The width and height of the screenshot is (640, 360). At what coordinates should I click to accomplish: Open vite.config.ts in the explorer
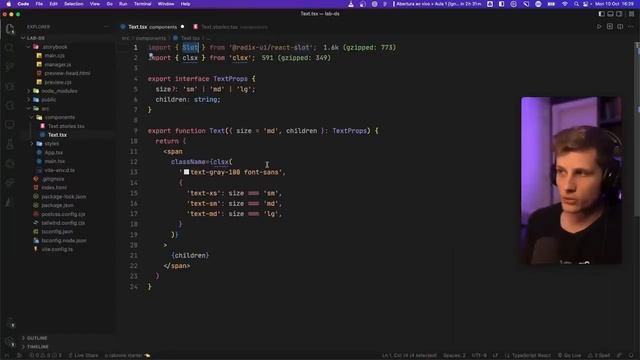pyautogui.click(x=57, y=249)
